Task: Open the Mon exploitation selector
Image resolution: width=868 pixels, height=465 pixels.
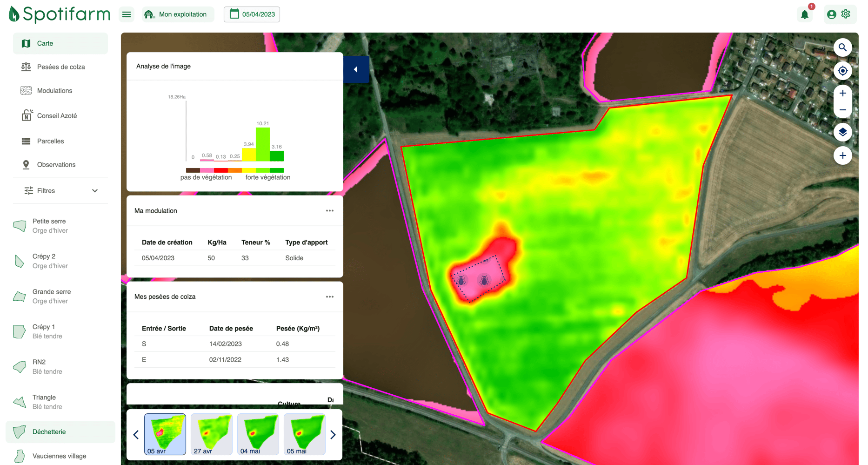Action: click(x=178, y=14)
